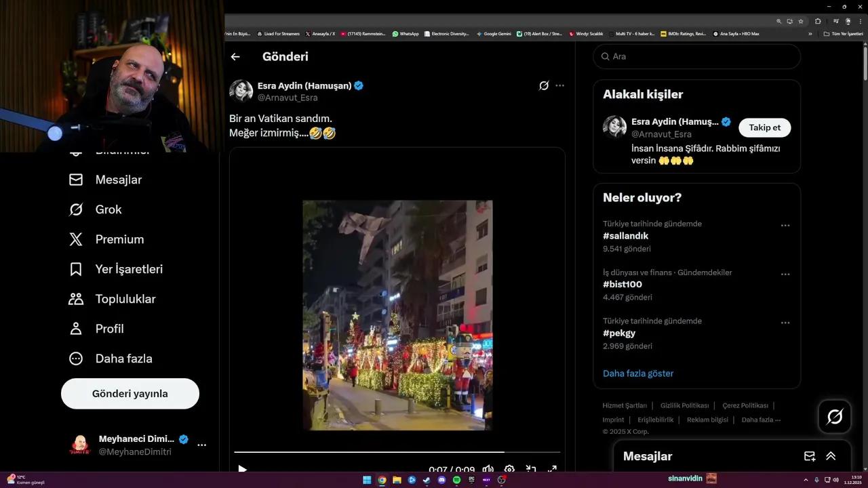Expand the Mesajlar drawer
868x488 pixels.
[x=831, y=456]
